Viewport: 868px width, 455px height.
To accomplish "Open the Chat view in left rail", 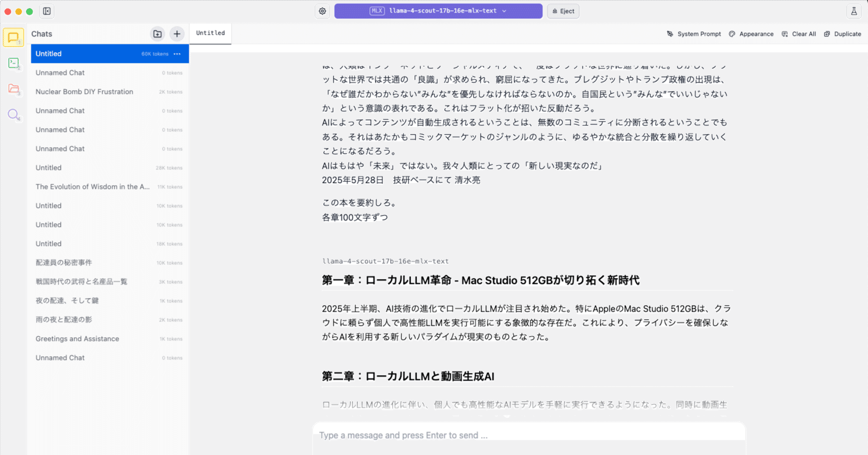I will click(14, 37).
